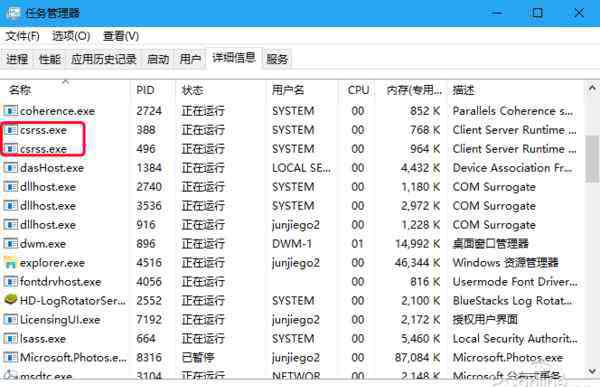Select the coherence.exe process name

coord(57,111)
